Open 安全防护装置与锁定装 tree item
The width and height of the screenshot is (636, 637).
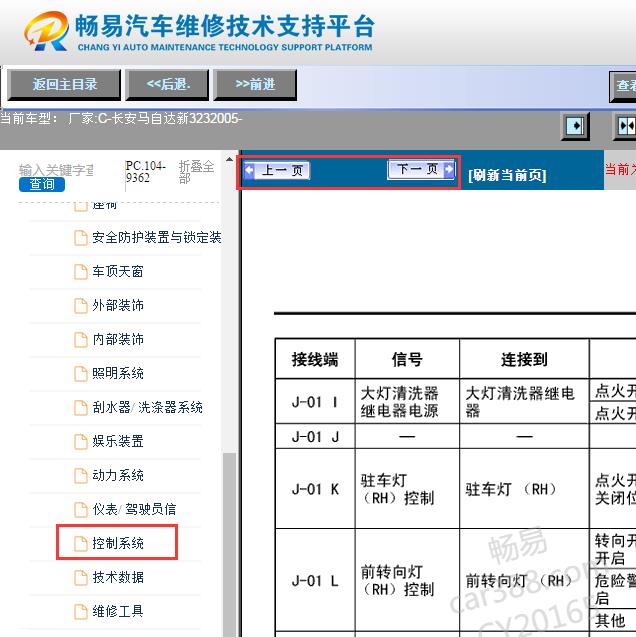(156, 237)
